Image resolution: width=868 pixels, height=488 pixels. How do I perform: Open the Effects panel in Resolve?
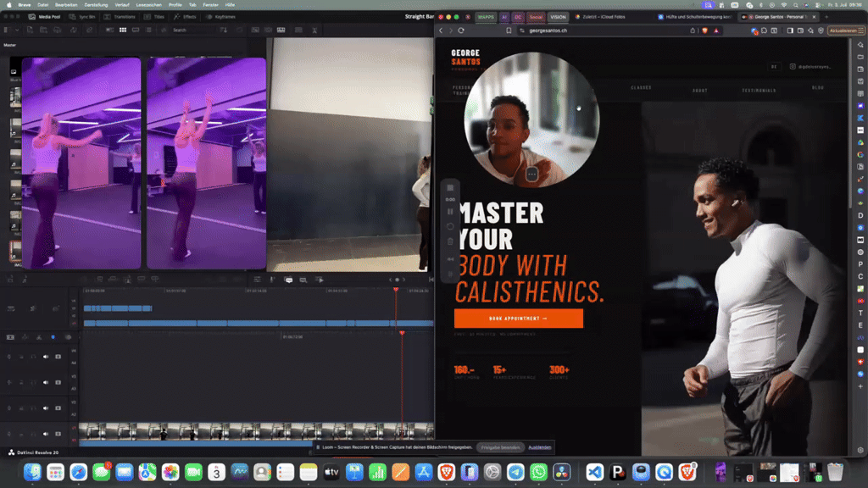coord(185,17)
